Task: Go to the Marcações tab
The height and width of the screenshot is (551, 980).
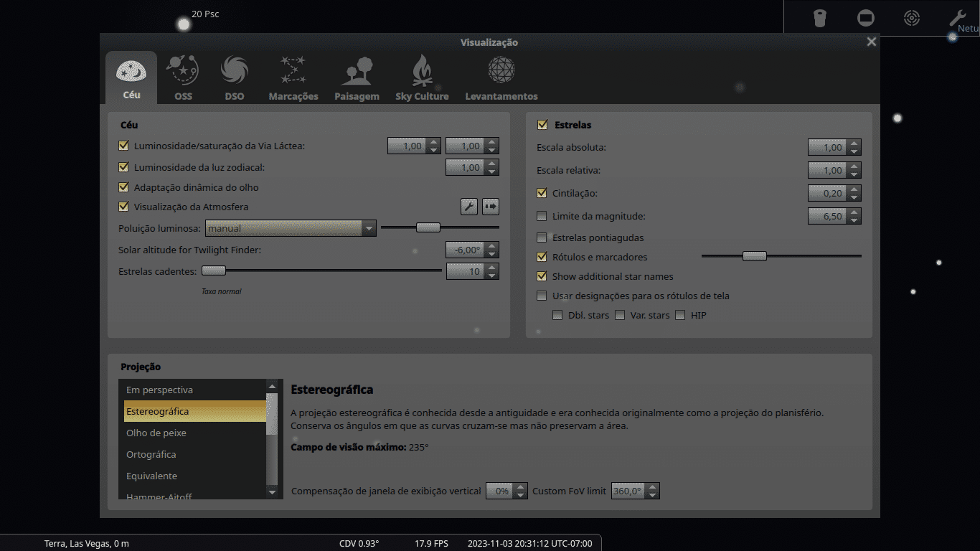Action: point(293,78)
